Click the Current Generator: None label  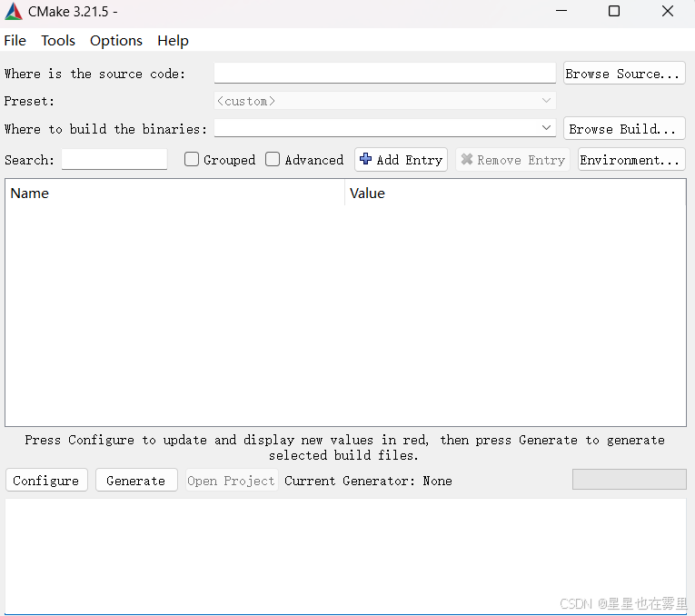(x=368, y=481)
